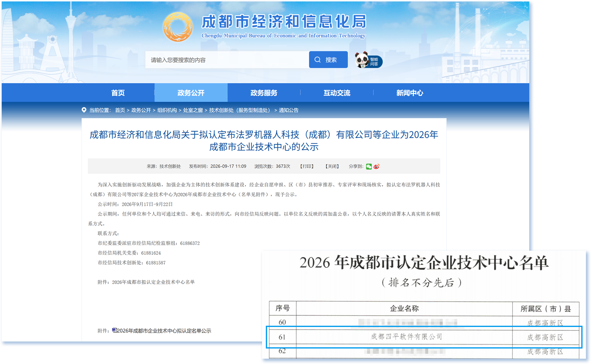The width and height of the screenshot is (591, 364).
Task: Go to 组织机构 in the breadcrumb
Action: tap(167, 110)
